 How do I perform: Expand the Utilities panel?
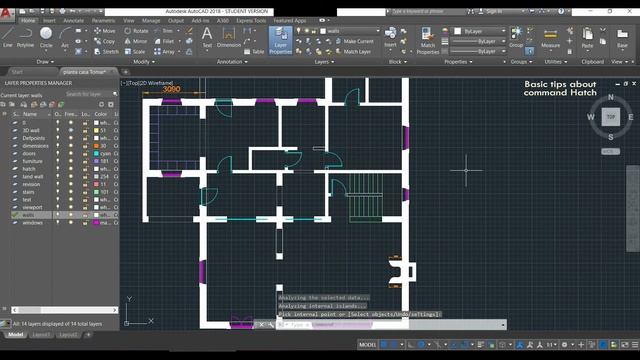click(x=556, y=62)
